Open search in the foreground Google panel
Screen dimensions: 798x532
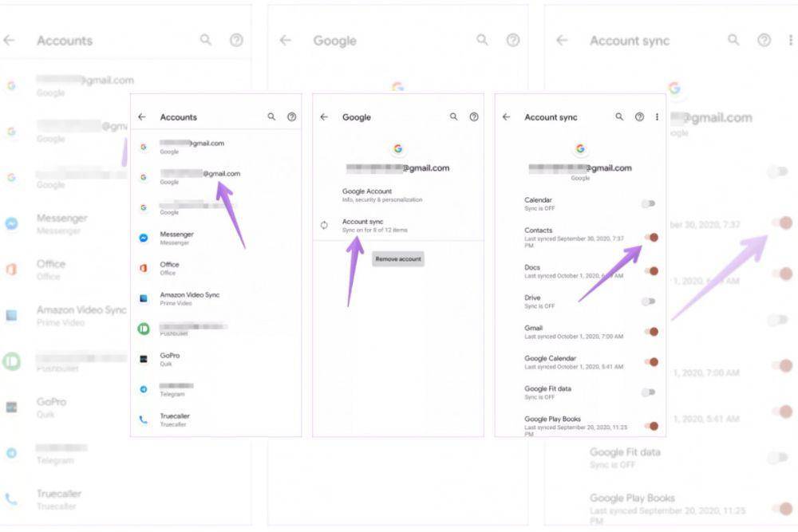pos(453,117)
